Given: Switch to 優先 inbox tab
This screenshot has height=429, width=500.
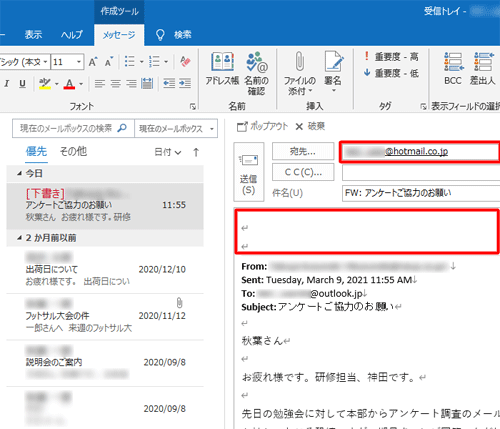Looking at the screenshot, I should [x=36, y=152].
